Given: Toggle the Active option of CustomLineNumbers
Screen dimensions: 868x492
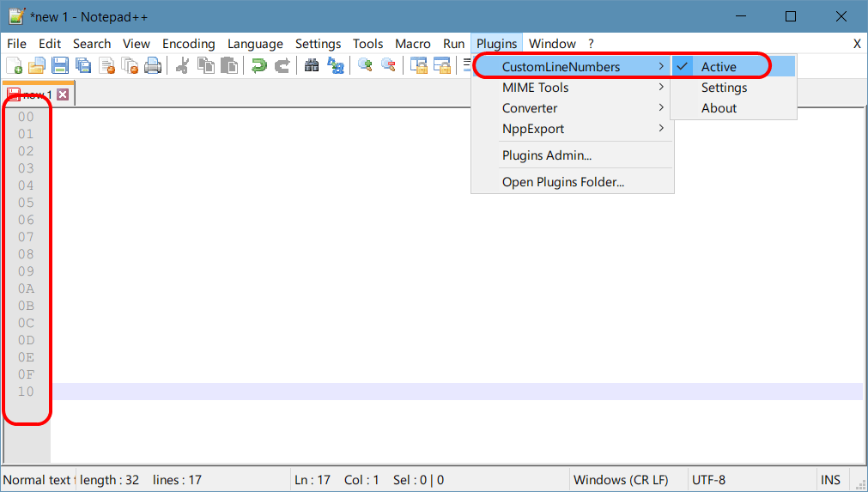Looking at the screenshot, I should (733, 66).
